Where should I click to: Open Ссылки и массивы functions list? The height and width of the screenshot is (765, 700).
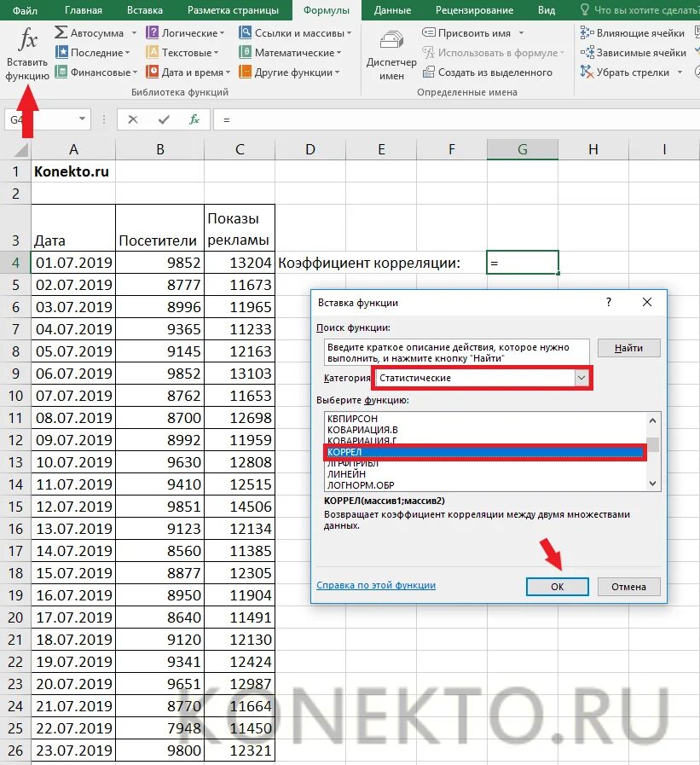295,32
